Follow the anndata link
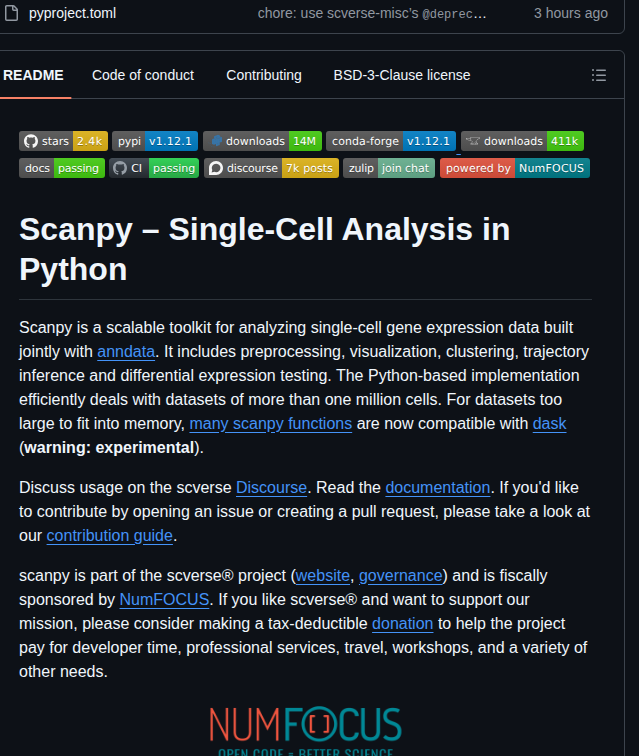Screen dimensions: 639x756 (x=126, y=351)
